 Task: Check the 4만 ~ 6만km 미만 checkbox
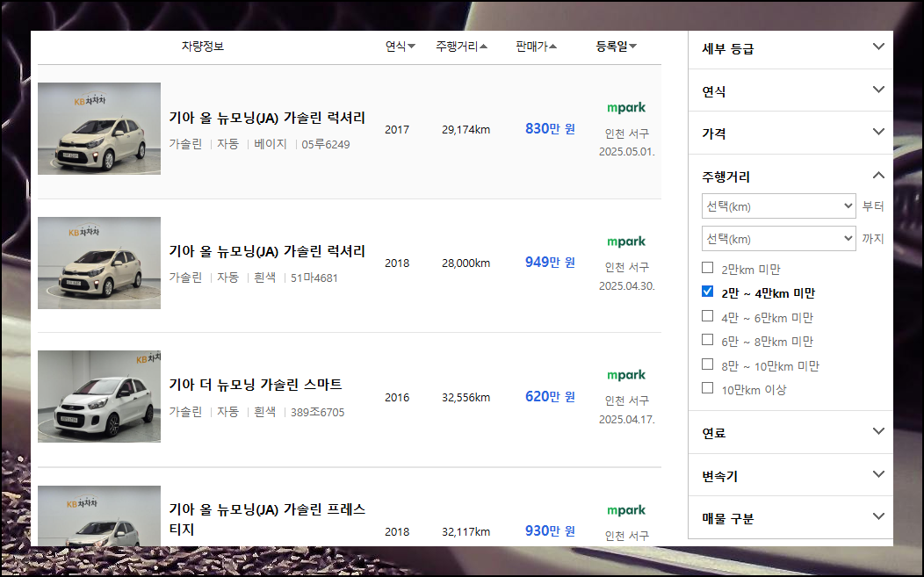point(708,316)
